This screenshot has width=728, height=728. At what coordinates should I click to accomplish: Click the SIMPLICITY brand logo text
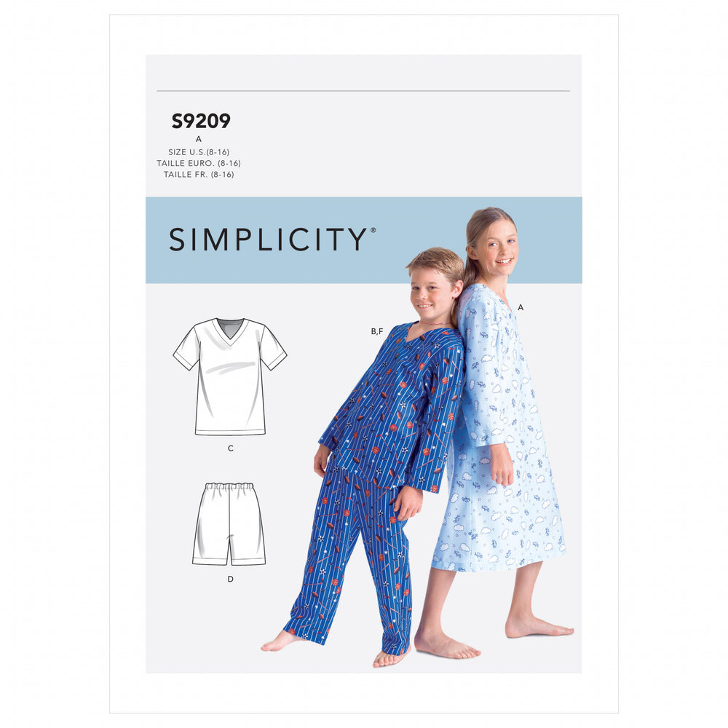[272, 240]
